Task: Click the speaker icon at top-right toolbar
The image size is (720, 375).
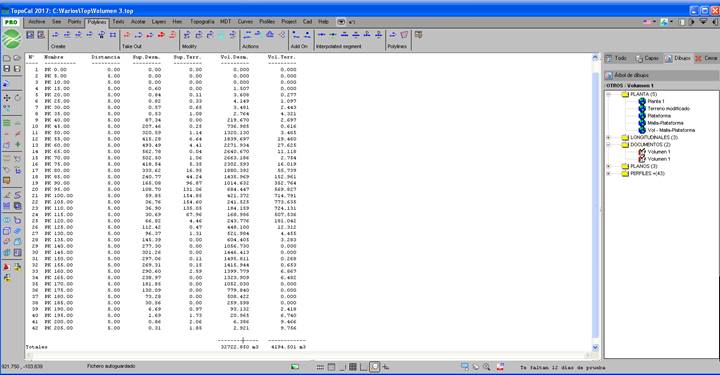Action: pyautogui.click(x=714, y=22)
